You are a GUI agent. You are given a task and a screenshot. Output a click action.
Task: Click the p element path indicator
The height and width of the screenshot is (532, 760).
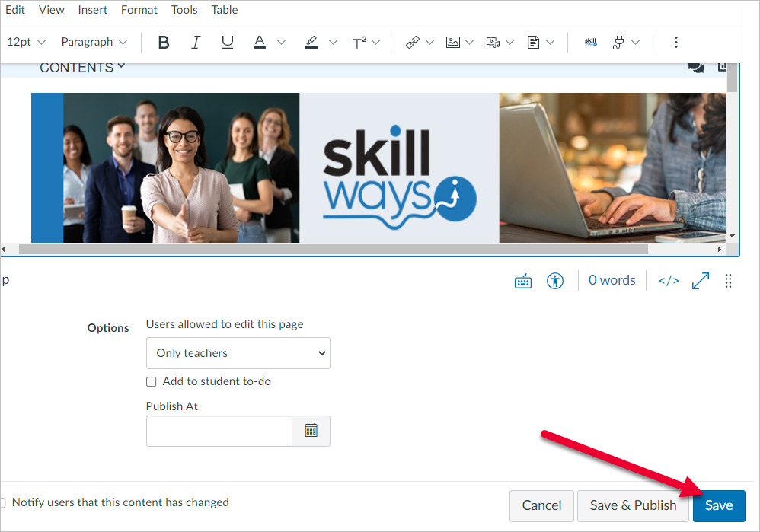pos(6,280)
